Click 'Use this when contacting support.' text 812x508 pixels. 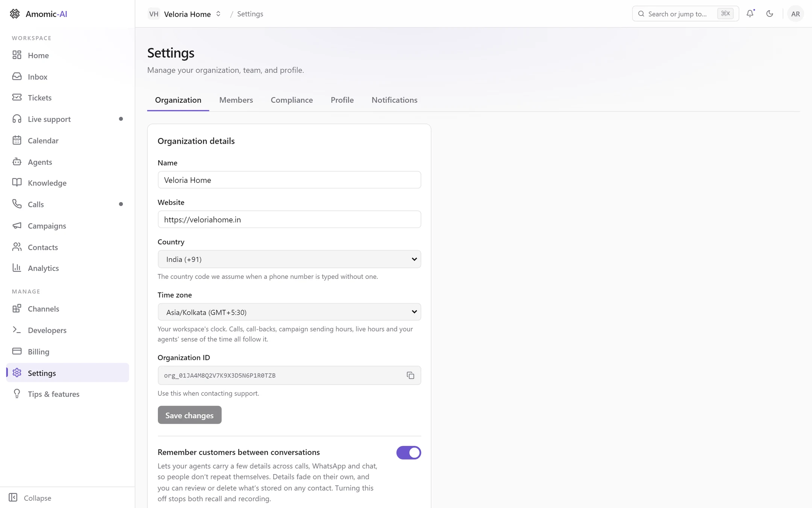pyautogui.click(x=208, y=393)
